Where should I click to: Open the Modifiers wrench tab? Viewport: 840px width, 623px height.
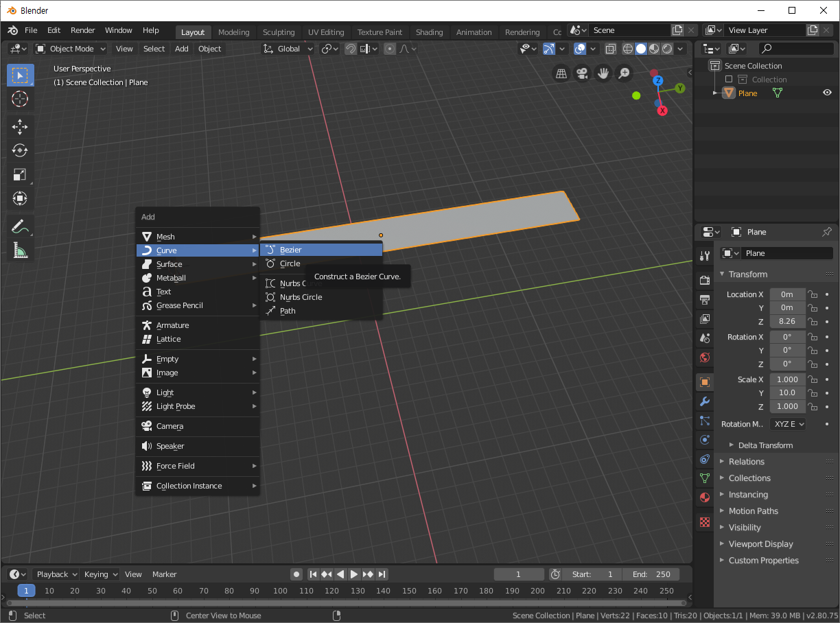click(704, 401)
